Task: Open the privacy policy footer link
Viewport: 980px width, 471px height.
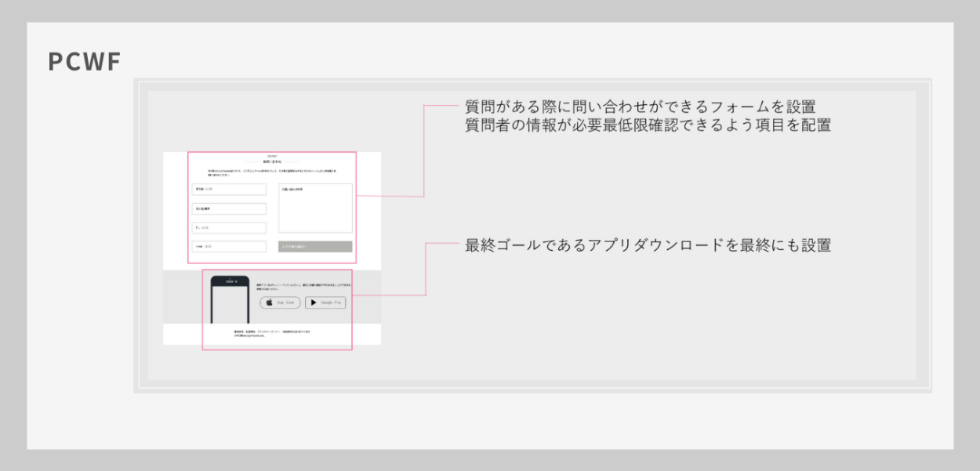Action: pos(269,332)
